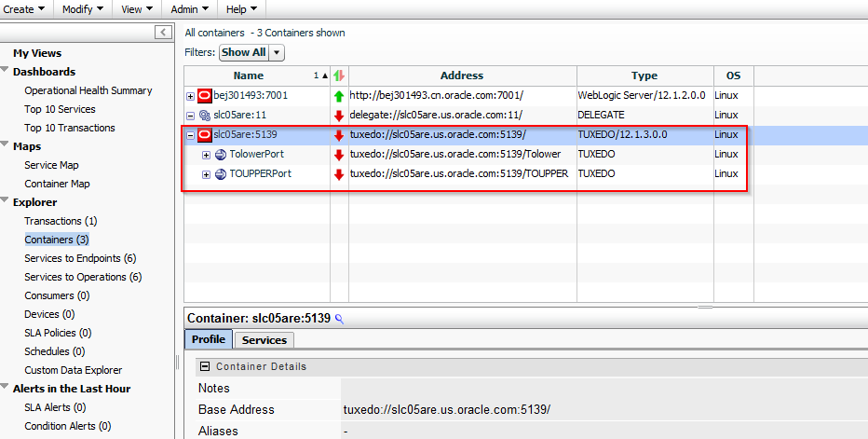Open Services to Endpoints (6)
Screen dimensions: 868x439
(x=80, y=258)
